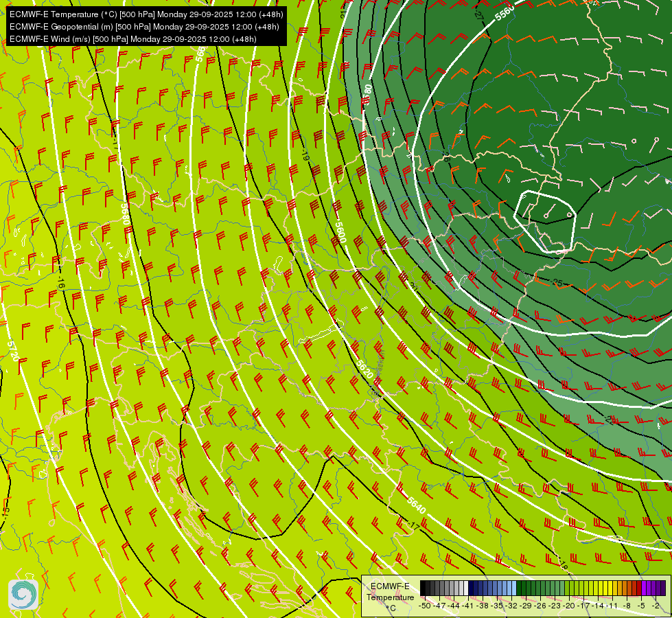Viewport: 672px width, 618px height.
Task: Click the -44 legend value
Action: click(x=454, y=606)
